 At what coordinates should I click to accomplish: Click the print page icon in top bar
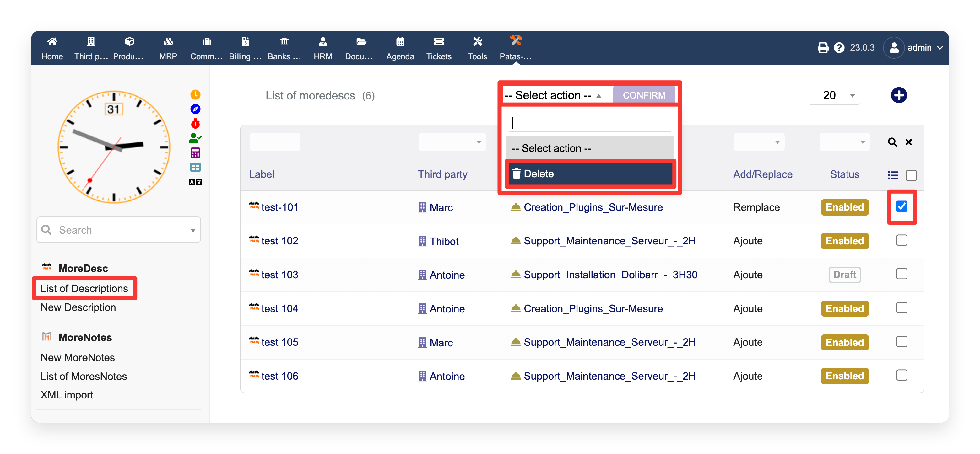tap(823, 47)
